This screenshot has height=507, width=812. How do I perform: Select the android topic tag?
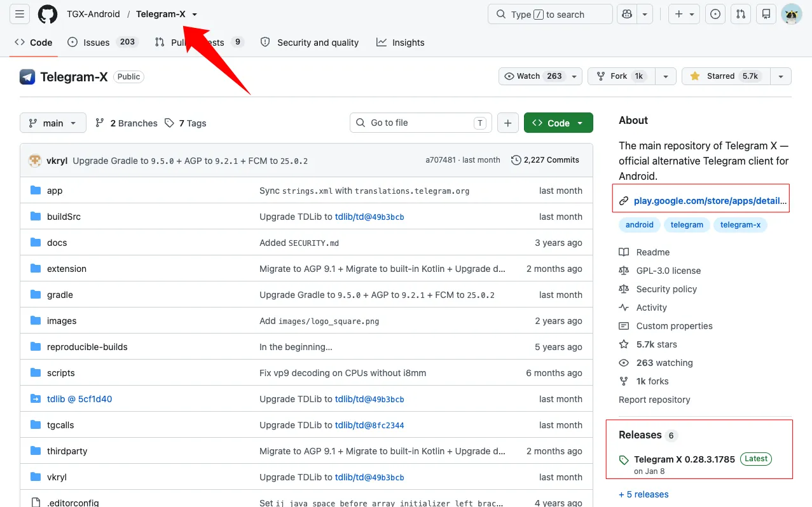coord(640,225)
